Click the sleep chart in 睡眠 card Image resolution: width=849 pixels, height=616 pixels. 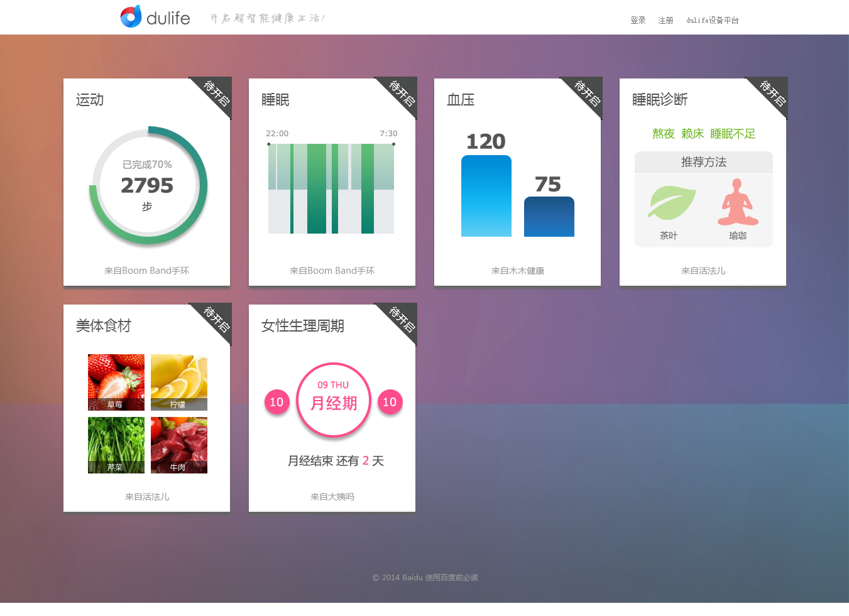pos(331,188)
